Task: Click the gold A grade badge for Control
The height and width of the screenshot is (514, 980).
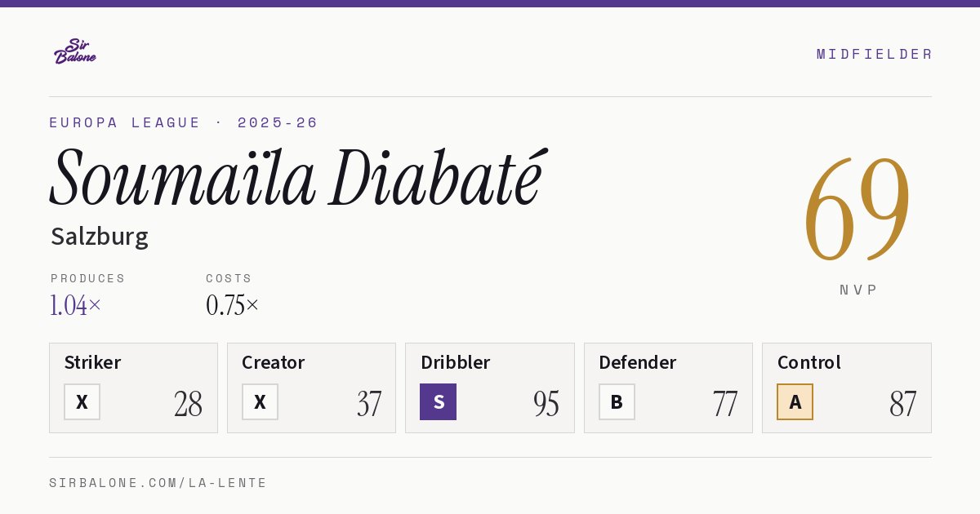Action: coord(795,401)
